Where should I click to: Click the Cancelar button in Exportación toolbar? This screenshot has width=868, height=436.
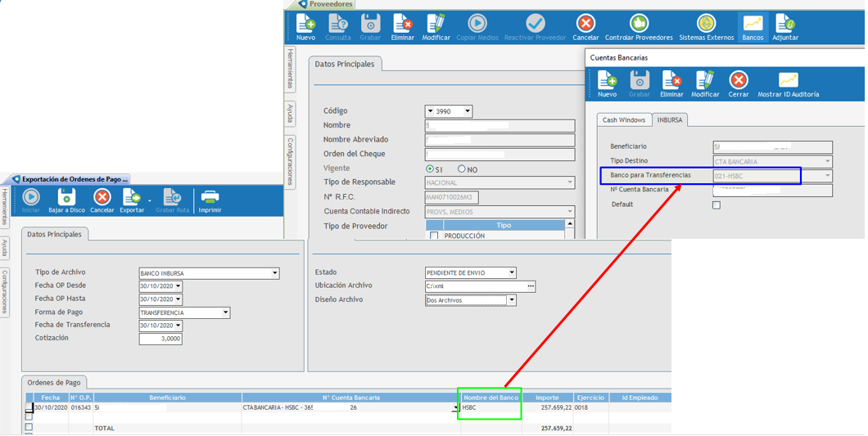[x=102, y=199]
